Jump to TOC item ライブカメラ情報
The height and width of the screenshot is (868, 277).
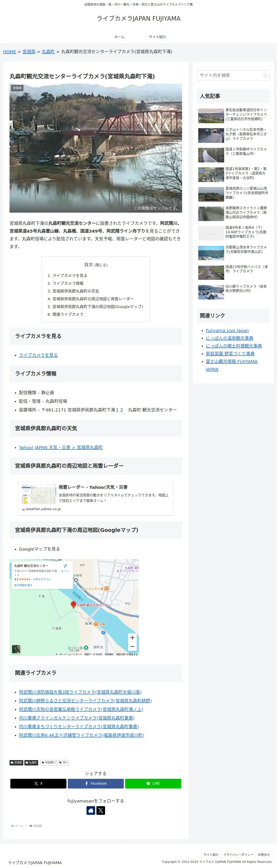[68, 283]
